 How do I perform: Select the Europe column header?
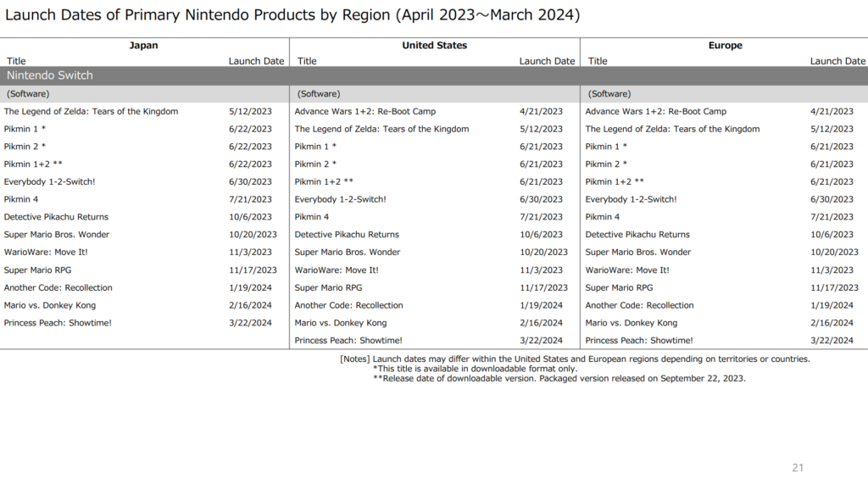[725, 46]
